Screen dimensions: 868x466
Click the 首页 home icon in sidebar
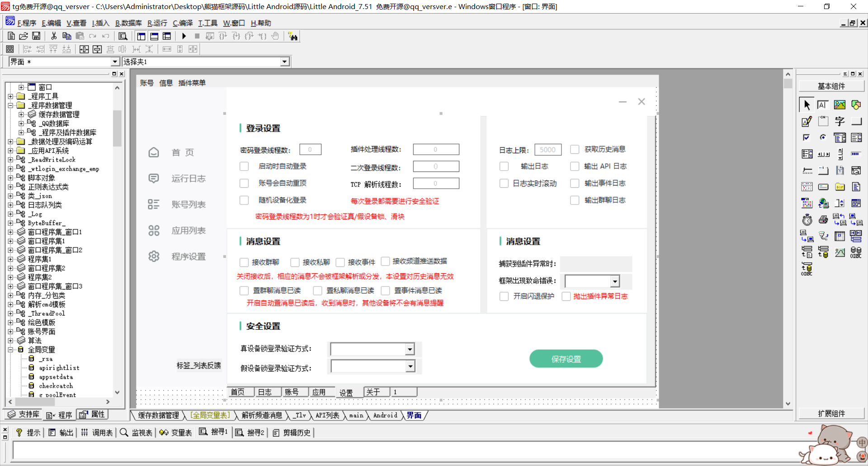coord(154,152)
